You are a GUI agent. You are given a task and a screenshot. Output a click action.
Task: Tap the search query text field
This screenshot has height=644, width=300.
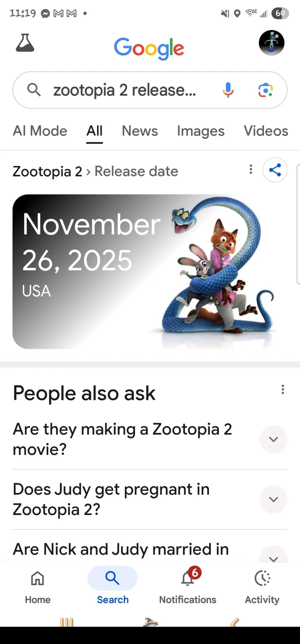pyautogui.click(x=125, y=90)
